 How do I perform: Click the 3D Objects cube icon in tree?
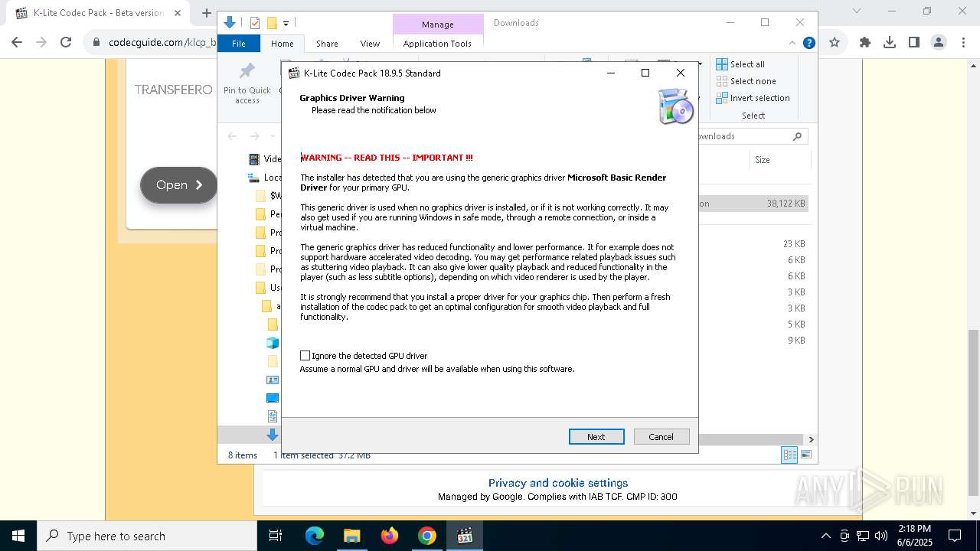273,343
